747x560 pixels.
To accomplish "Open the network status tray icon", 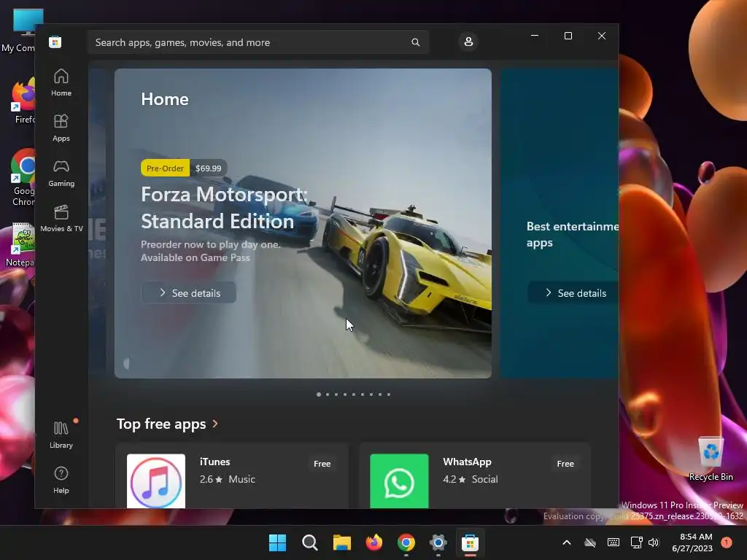I will tap(636, 542).
